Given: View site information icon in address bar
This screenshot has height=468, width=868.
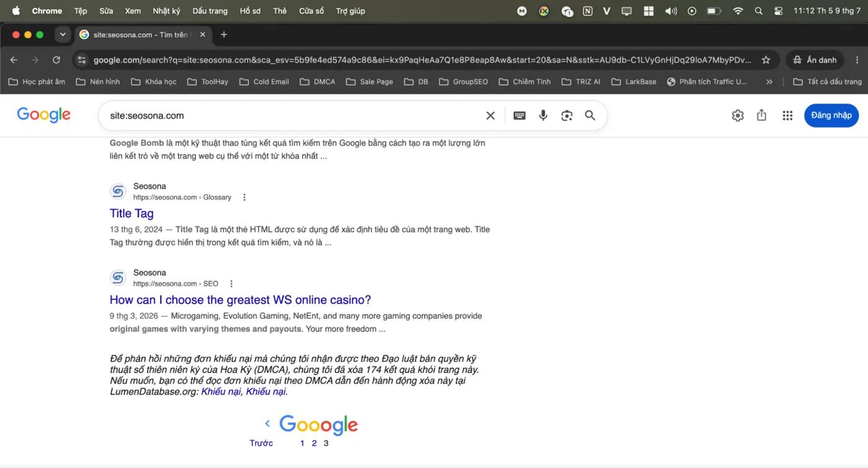Looking at the screenshot, I should (81, 60).
